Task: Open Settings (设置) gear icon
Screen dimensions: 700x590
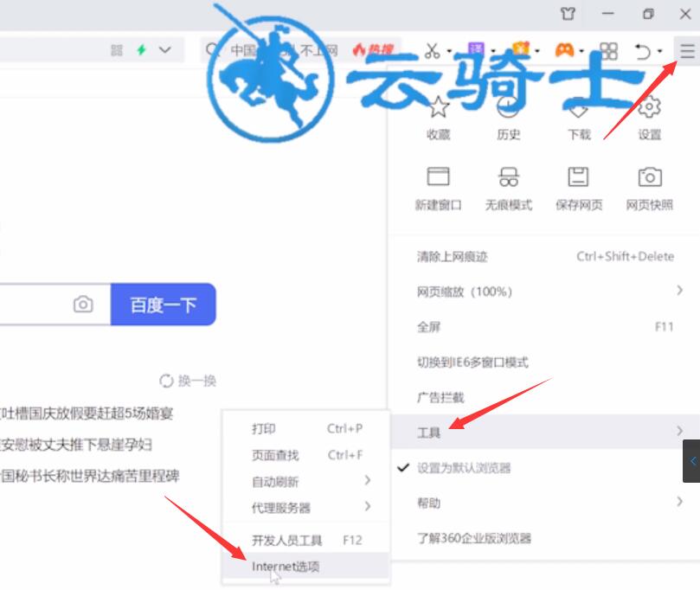Action: tap(649, 107)
